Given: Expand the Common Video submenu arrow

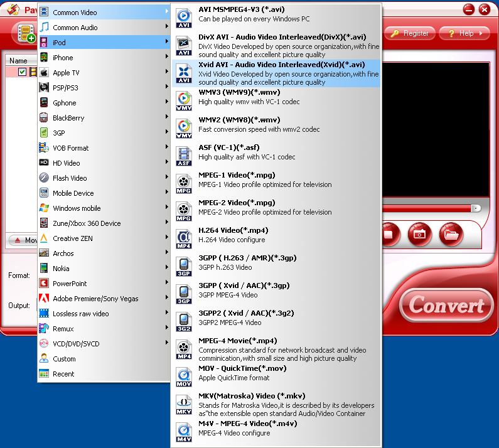Looking at the screenshot, I should 166,11.
